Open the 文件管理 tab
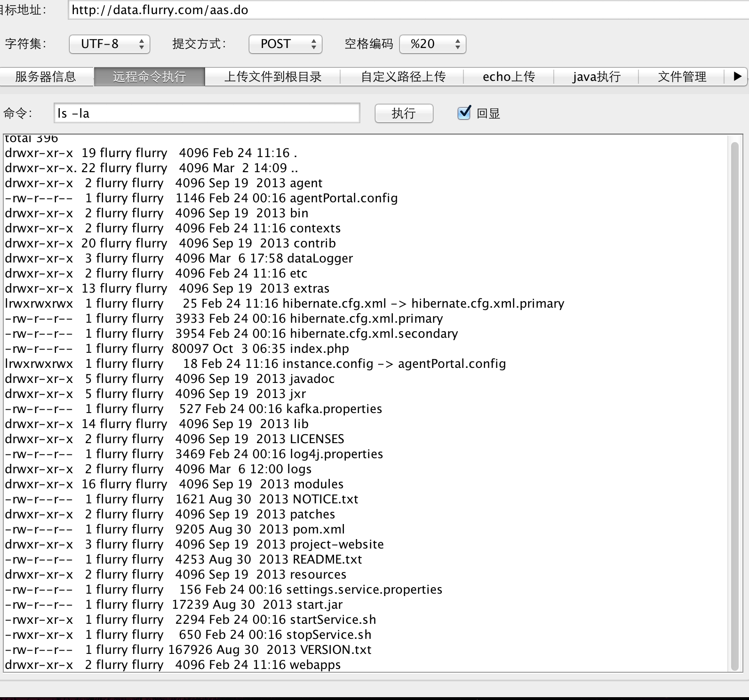The width and height of the screenshot is (749, 700). (682, 77)
